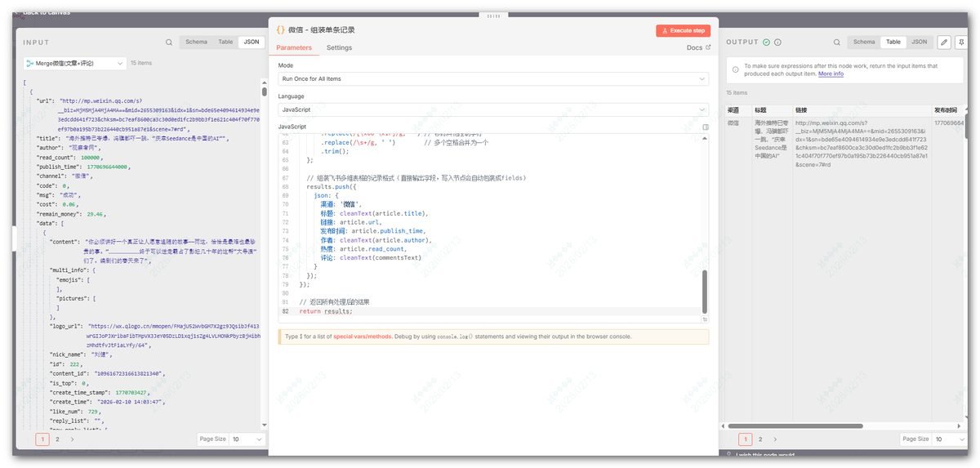Image resolution: width=980 pixels, height=468 pixels.
Task: Click the code line return results;
Action: 326,311
